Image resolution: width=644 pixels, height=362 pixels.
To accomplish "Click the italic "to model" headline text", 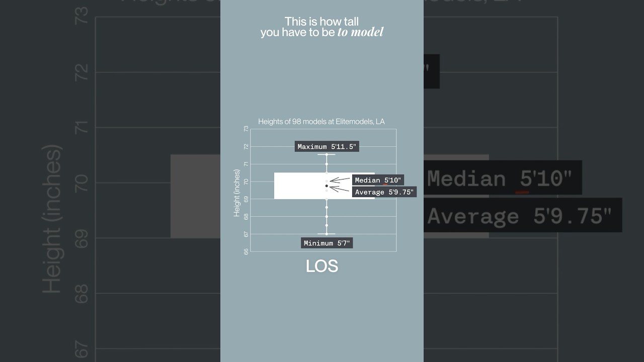I will pyautogui.click(x=360, y=32).
